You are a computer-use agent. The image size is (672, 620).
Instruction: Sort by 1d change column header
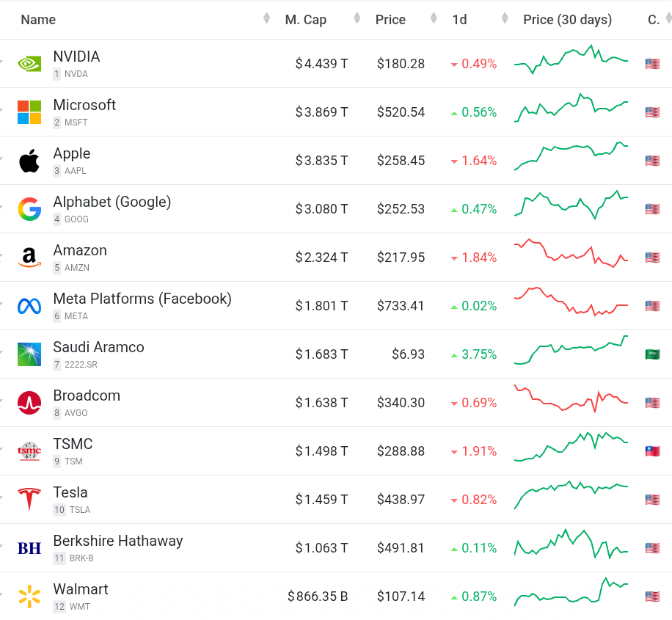pyautogui.click(x=460, y=20)
